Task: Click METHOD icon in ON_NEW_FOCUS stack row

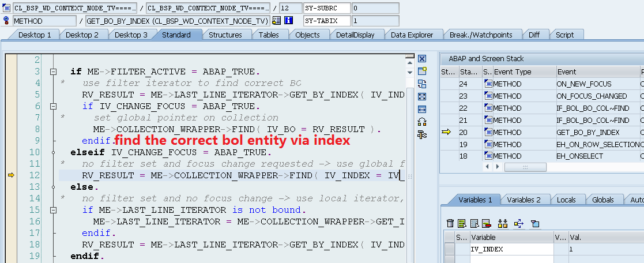Action: tap(488, 84)
